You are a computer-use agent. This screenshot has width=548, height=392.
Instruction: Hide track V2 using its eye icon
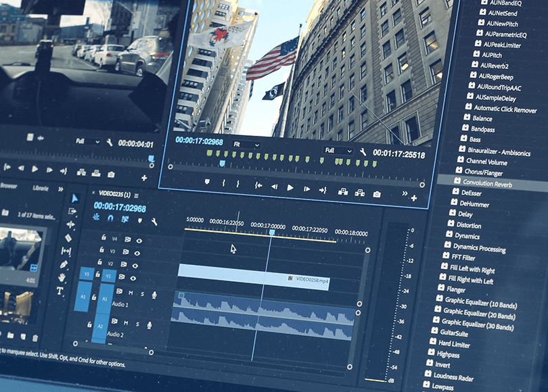point(135,266)
